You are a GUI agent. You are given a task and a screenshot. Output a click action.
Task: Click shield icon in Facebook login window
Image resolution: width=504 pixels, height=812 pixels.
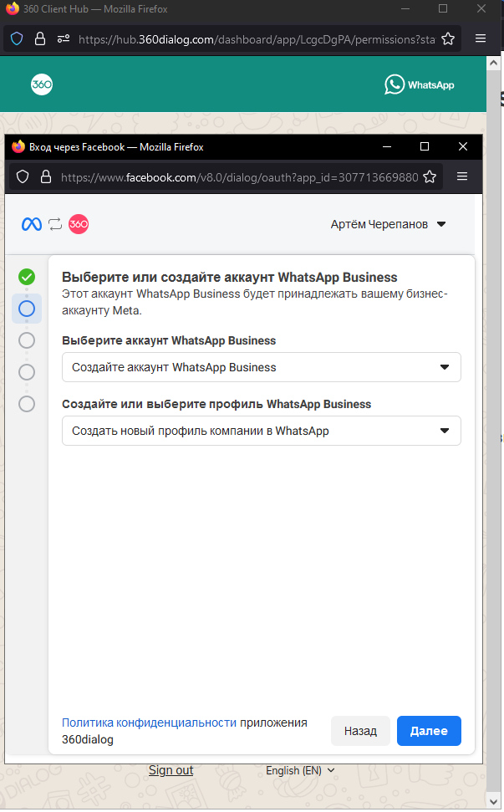click(x=23, y=177)
